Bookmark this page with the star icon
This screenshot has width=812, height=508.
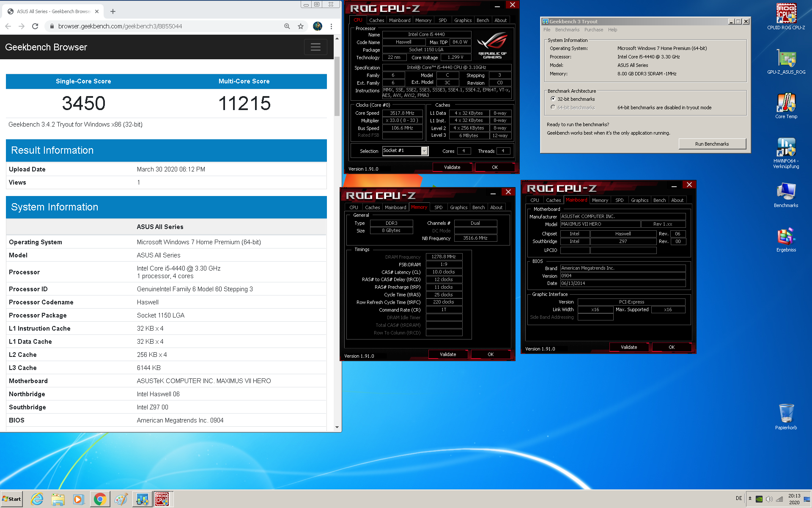coord(301,26)
